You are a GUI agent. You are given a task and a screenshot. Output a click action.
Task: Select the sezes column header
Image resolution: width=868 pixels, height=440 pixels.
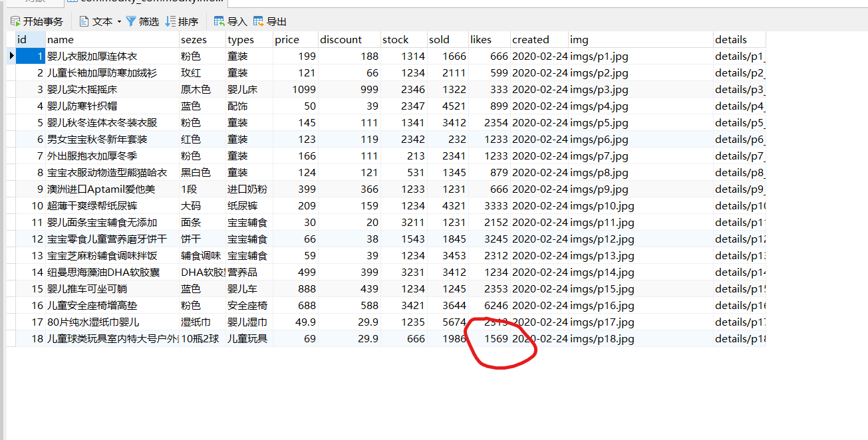(202, 40)
